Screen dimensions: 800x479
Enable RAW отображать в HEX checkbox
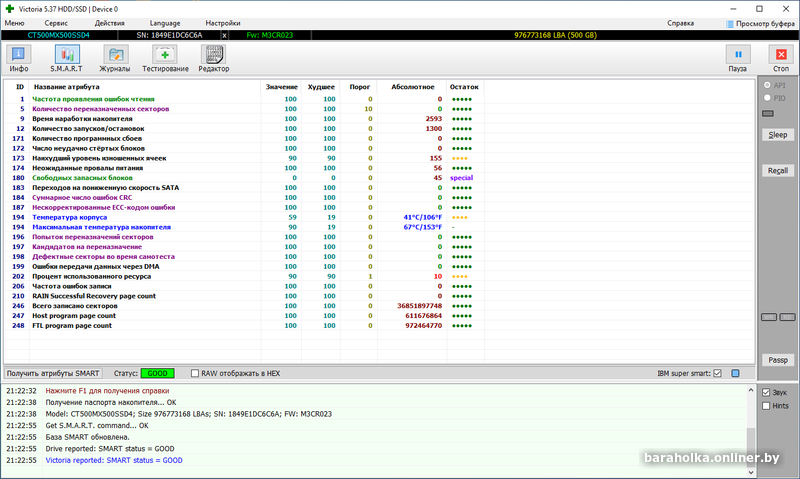[x=195, y=373]
